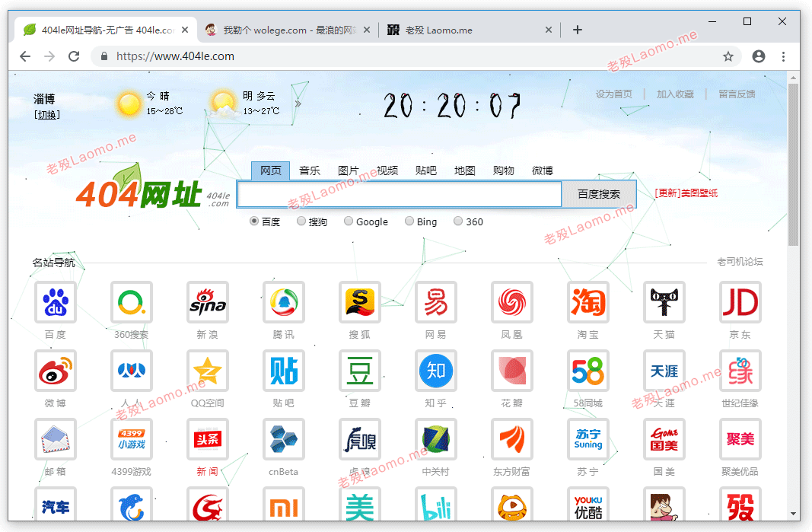Image resolution: width=812 pixels, height=532 pixels.
Task: Click 加入收藏 link
Action: (675, 94)
